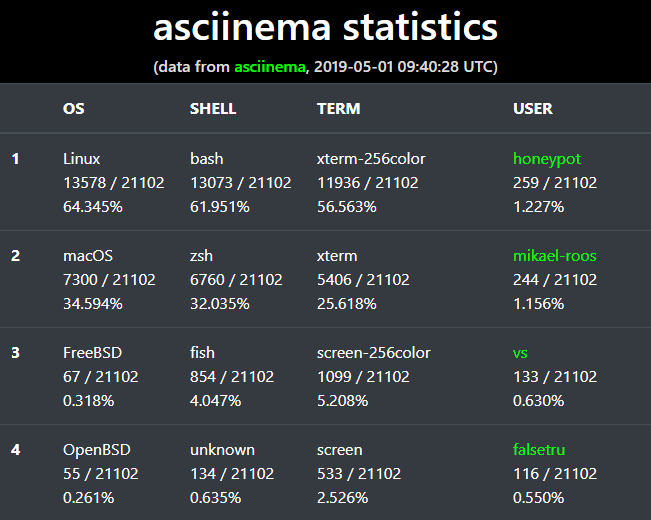Click the 67 / 21102 FreeBSD count
651x520 pixels.
100,377
